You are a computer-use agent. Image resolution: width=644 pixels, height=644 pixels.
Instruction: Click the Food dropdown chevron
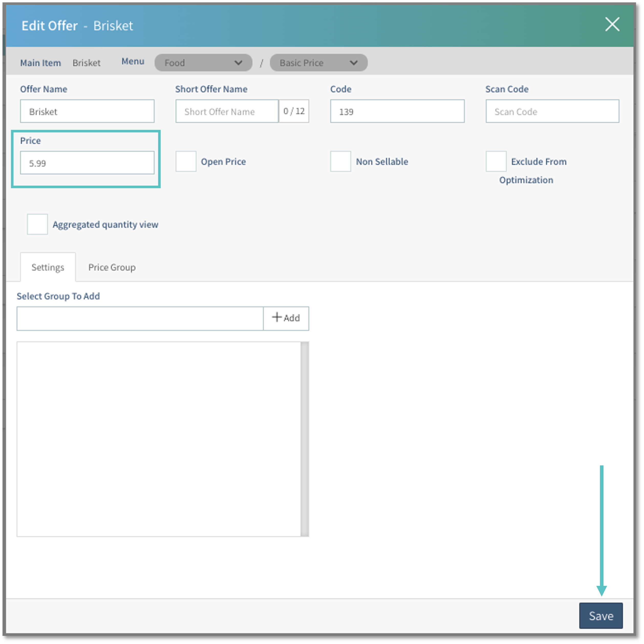tap(238, 63)
